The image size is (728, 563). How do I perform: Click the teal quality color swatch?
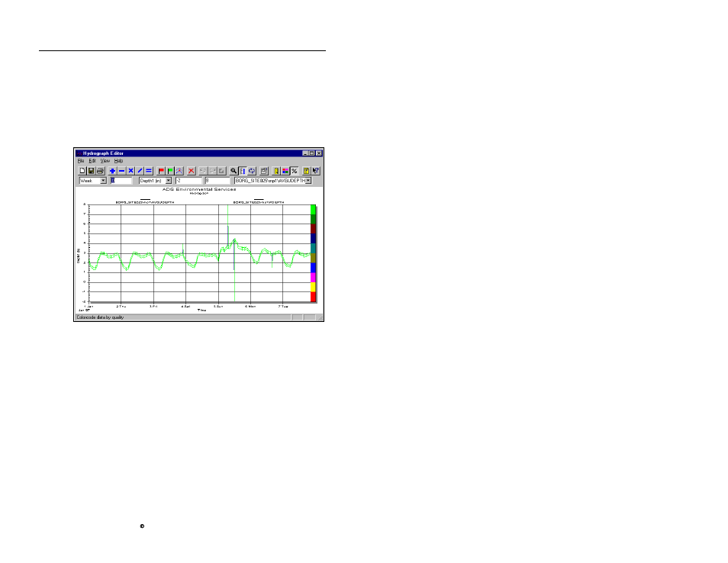313,248
